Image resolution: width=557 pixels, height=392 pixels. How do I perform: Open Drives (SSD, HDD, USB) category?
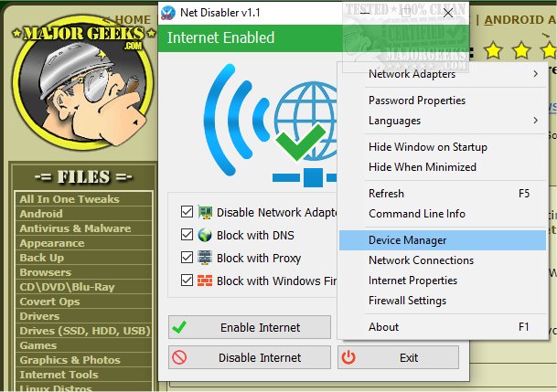(x=85, y=331)
